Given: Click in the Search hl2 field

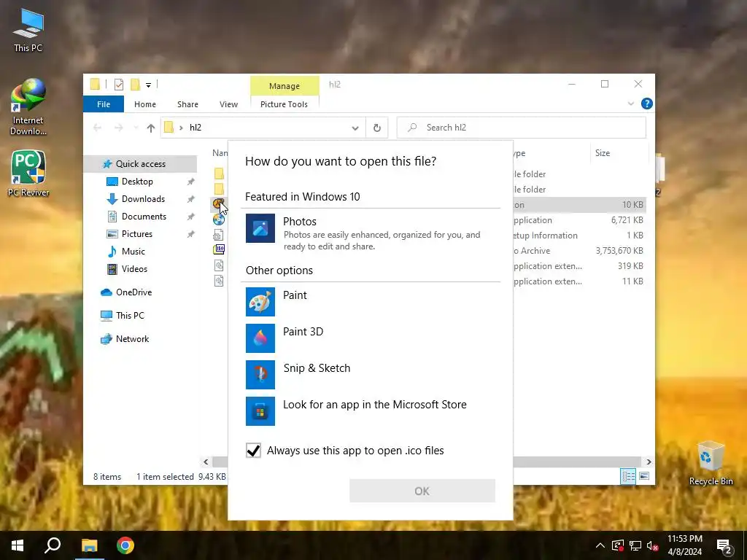Looking at the screenshot, I should [x=521, y=128].
